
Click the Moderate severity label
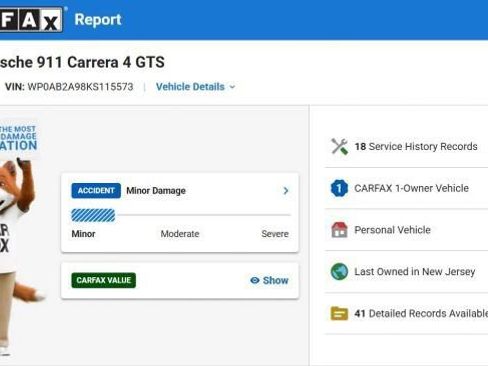[x=180, y=234]
